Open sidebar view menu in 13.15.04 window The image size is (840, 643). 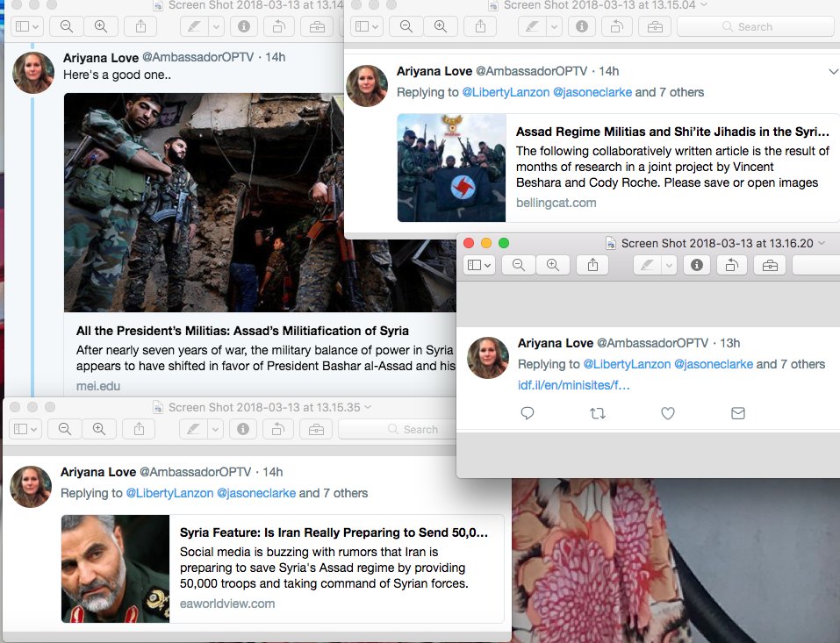367,27
